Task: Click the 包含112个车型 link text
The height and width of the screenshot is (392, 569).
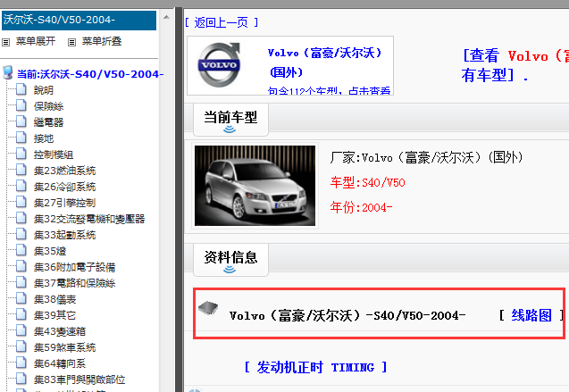Action: pos(329,91)
